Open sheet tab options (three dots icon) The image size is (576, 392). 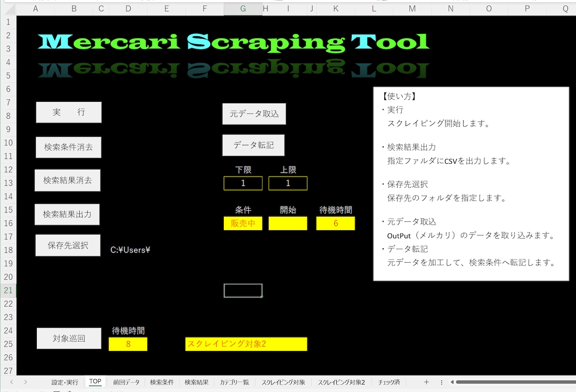[x=441, y=382]
